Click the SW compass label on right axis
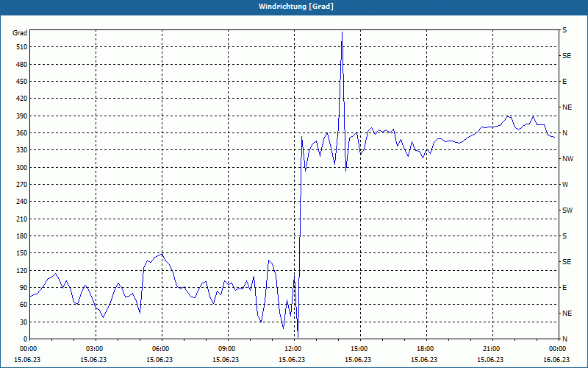Viewport: 588px width, 368px height. 567,210
